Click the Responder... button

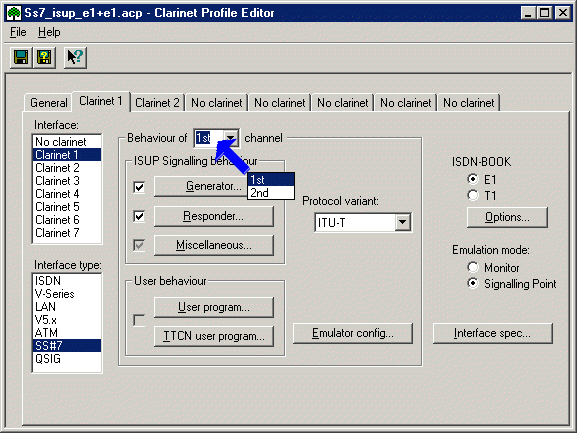coord(213,216)
